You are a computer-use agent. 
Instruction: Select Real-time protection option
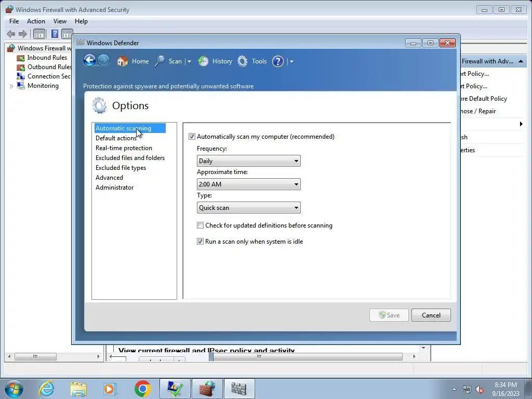coord(124,148)
